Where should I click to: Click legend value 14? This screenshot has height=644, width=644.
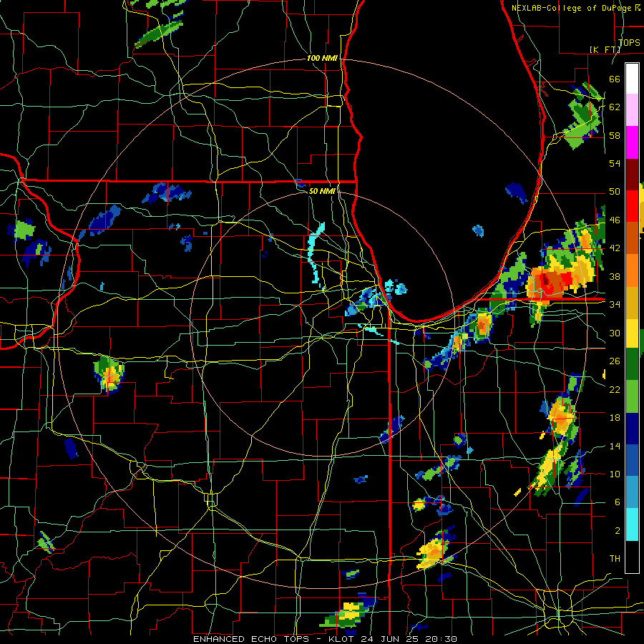click(615, 446)
